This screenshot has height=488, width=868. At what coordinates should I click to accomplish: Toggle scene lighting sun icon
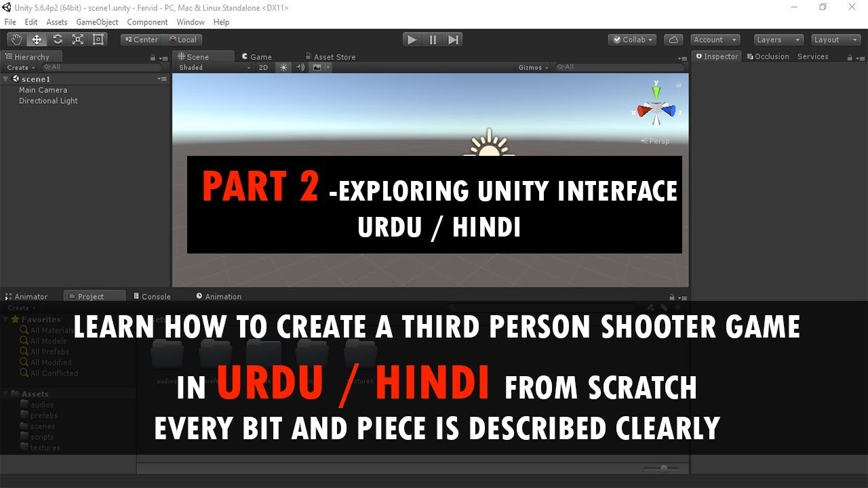point(283,67)
